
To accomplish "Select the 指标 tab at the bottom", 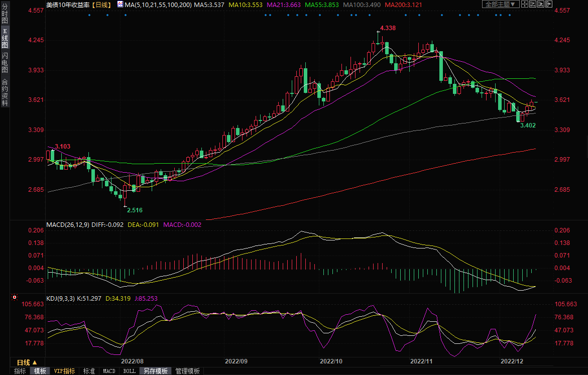I will tap(20, 371).
